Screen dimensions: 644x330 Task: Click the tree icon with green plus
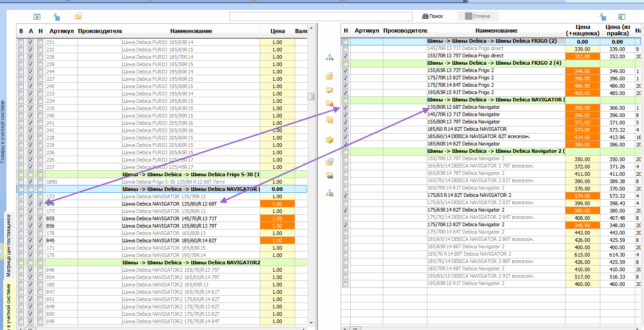(330, 194)
